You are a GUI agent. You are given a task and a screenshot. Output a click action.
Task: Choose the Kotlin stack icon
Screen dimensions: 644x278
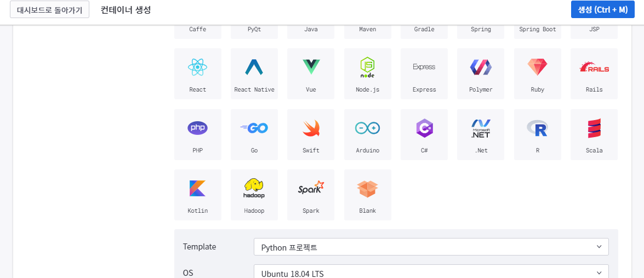click(197, 189)
